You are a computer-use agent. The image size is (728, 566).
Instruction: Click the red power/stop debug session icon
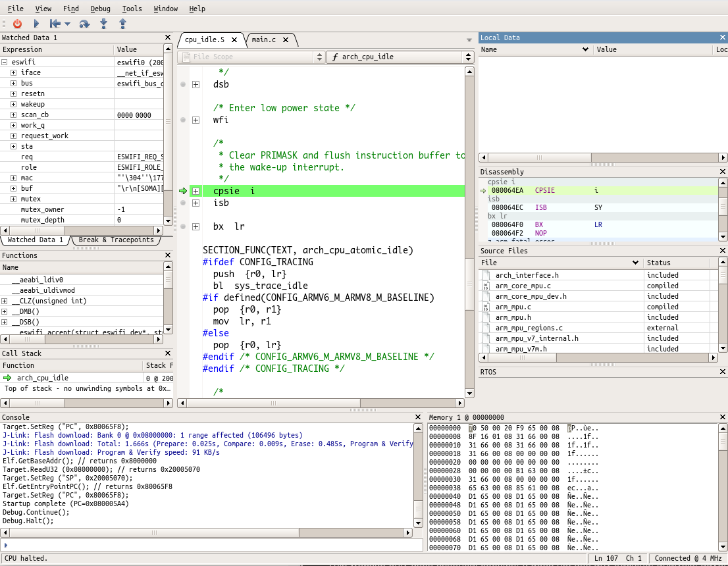coord(17,23)
